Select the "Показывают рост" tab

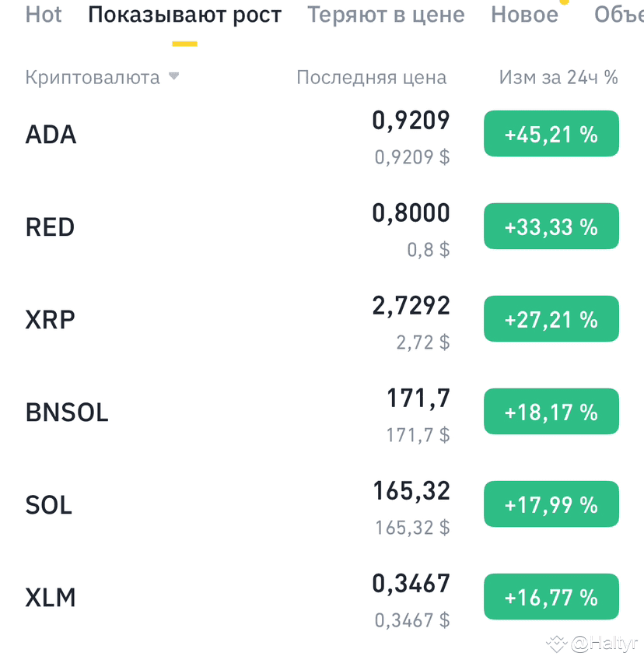tap(184, 14)
